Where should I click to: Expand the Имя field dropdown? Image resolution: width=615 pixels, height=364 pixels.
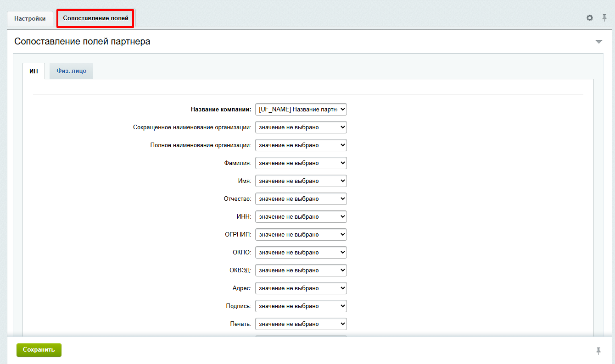301,181
